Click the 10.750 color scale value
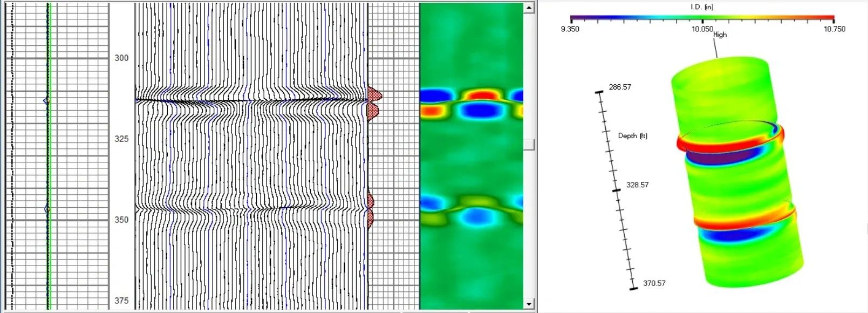This screenshot has height=313, width=868. tap(835, 29)
